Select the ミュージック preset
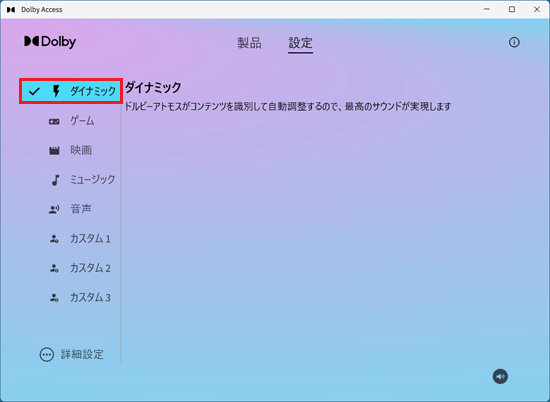Image resolution: width=550 pixels, height=402 pixels. pos(93,180)
